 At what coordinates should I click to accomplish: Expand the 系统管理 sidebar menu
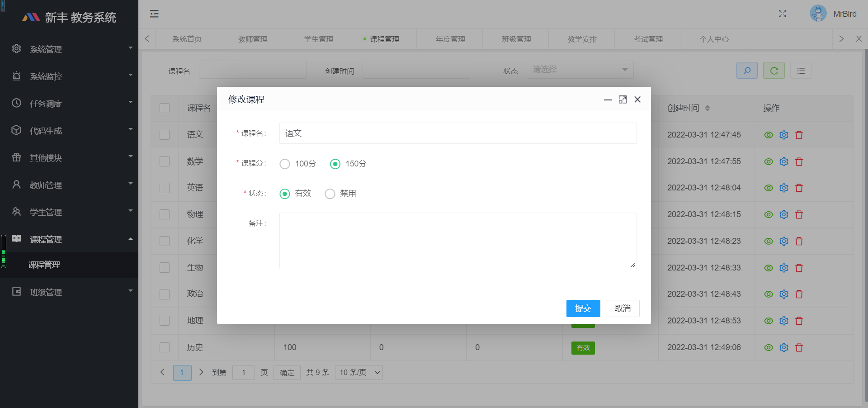pos(69,49)
